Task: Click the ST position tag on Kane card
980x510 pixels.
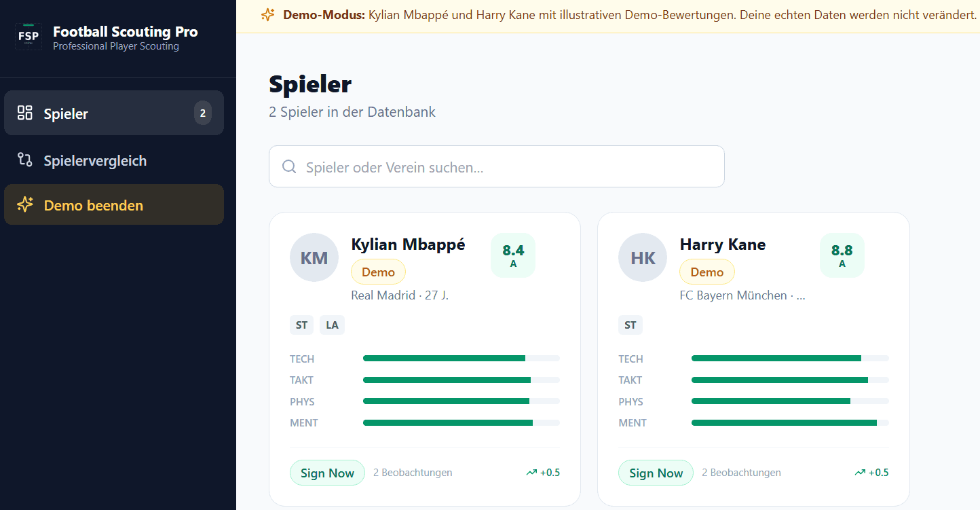Action: click(x=630, y=325)
